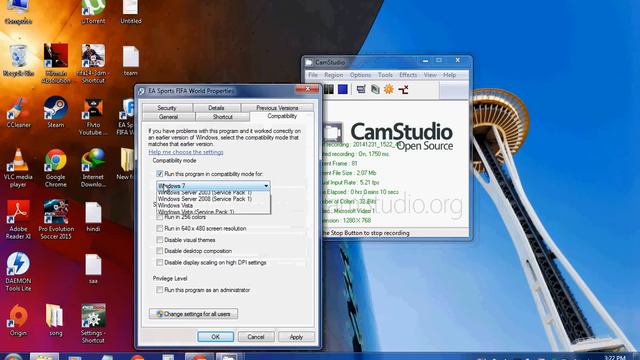640x360 pixels.
Task: Select the Recycle Bin desktop icon
Action: [x=18, y=61]
